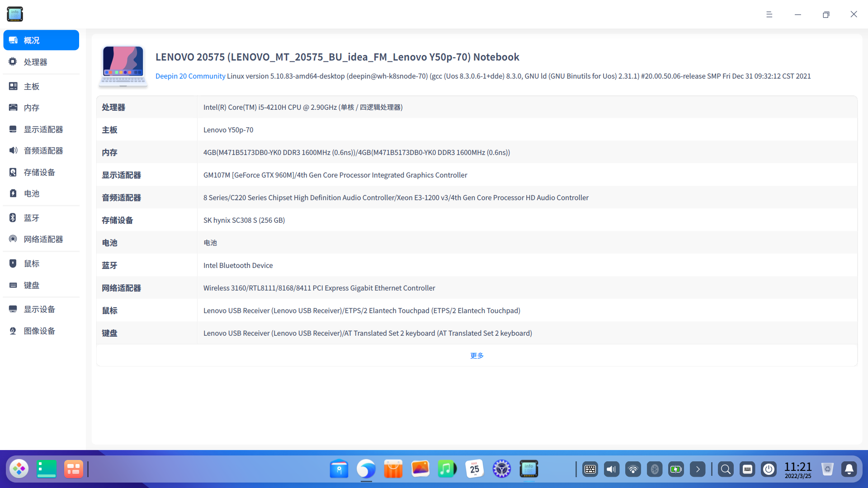Click the laptop thumbnail image
Screen dimensions: 868x488
(x=123, y=66)
